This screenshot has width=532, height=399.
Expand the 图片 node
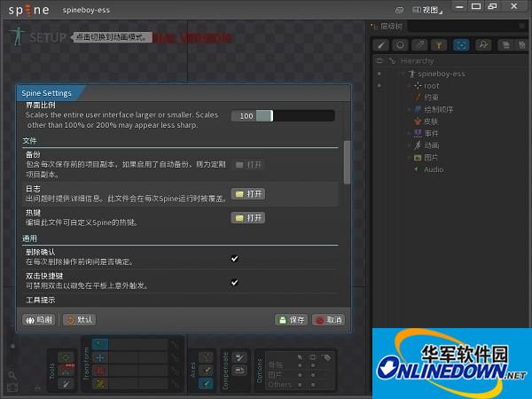(409, 158)
